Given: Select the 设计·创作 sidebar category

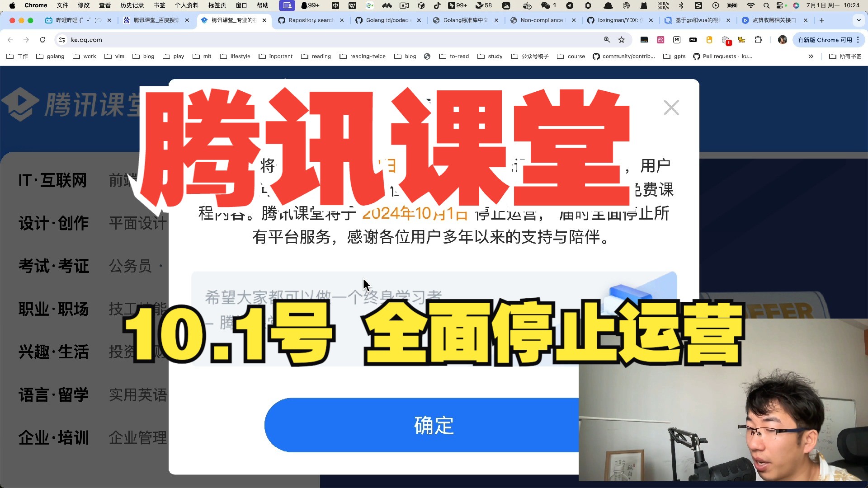Looking at the screenshot, I should (54, 223).
